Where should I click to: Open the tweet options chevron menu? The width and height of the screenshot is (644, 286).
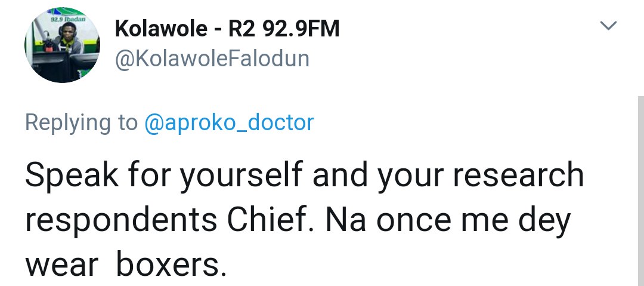[608, 26]
